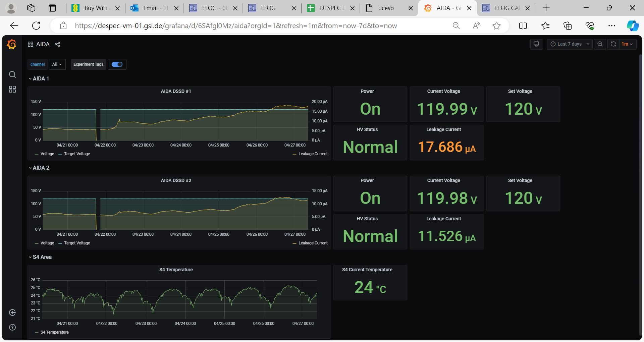Collapse the AIDA 1 row

pyautogui.click(x=39, y=78)
